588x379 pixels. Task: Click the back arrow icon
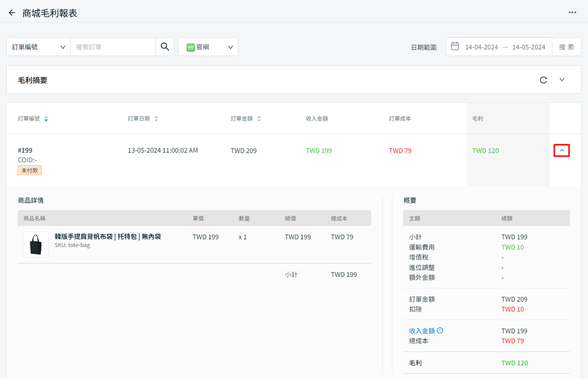coord(12,13)
